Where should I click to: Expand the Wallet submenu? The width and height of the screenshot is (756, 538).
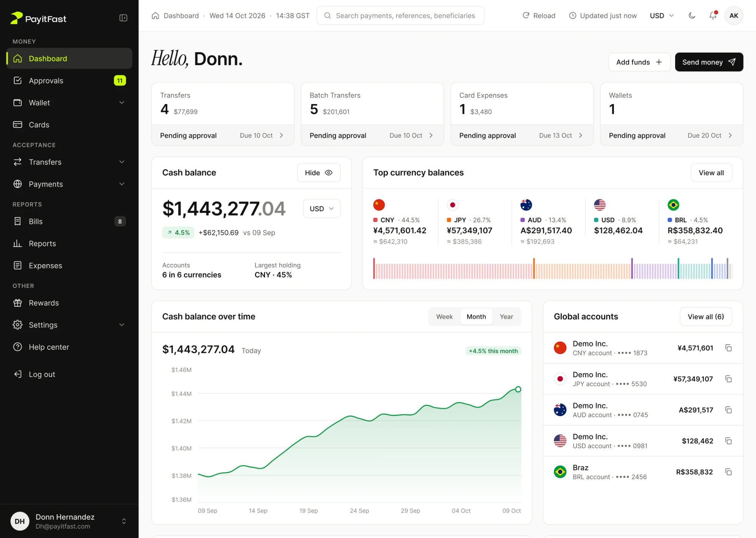pyautogui.click(x=122, y=103)
